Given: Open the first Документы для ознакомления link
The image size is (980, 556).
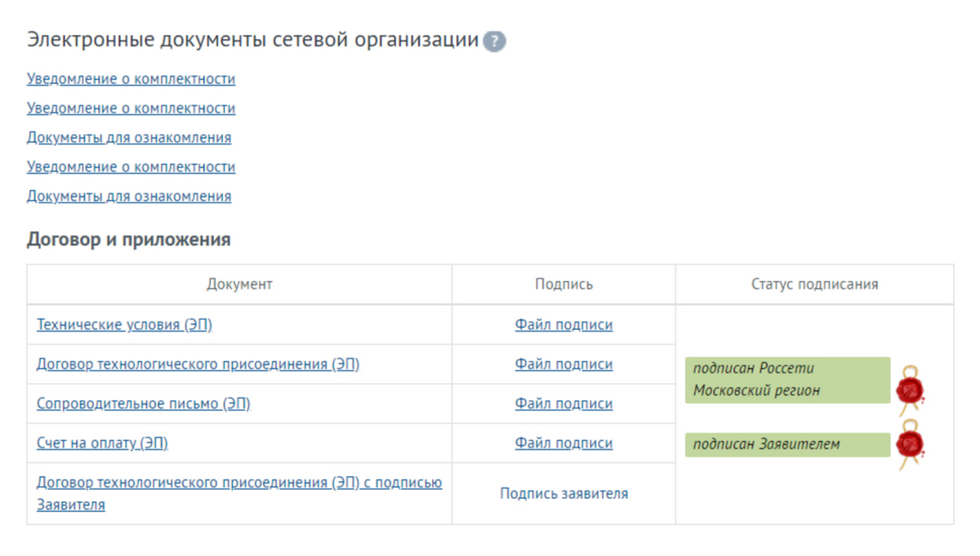Looking at the screenshot, I should 129,138.
